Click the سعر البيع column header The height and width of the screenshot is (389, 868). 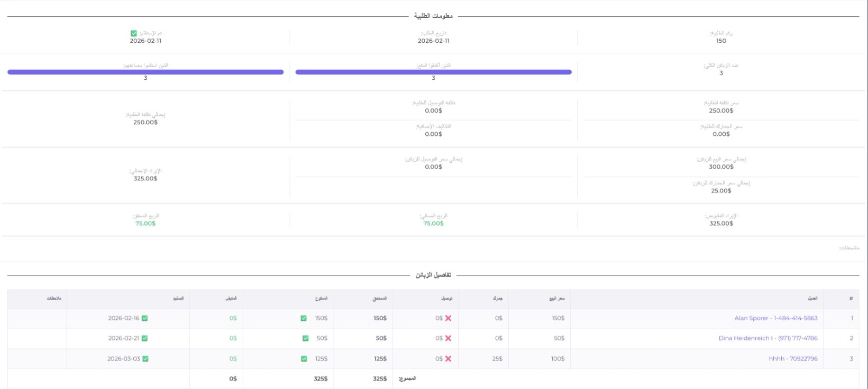click(x=556, y=299)
